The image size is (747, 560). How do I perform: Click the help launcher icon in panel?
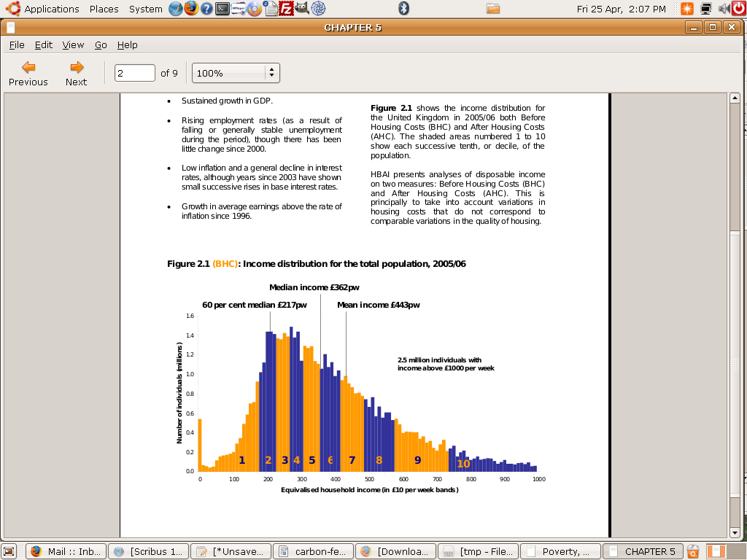(x=207, y=9)
